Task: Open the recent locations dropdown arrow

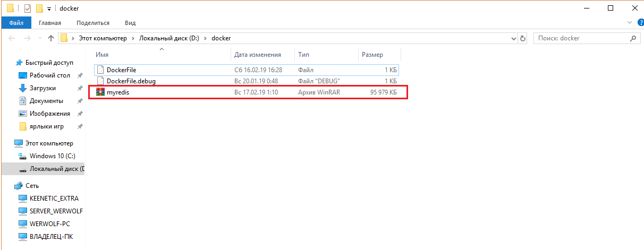Action: [40, 38]
